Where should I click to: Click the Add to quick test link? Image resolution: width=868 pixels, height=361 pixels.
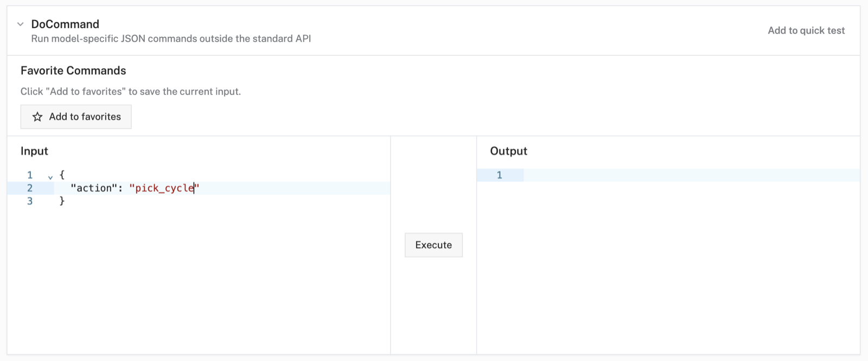point(806,30)
